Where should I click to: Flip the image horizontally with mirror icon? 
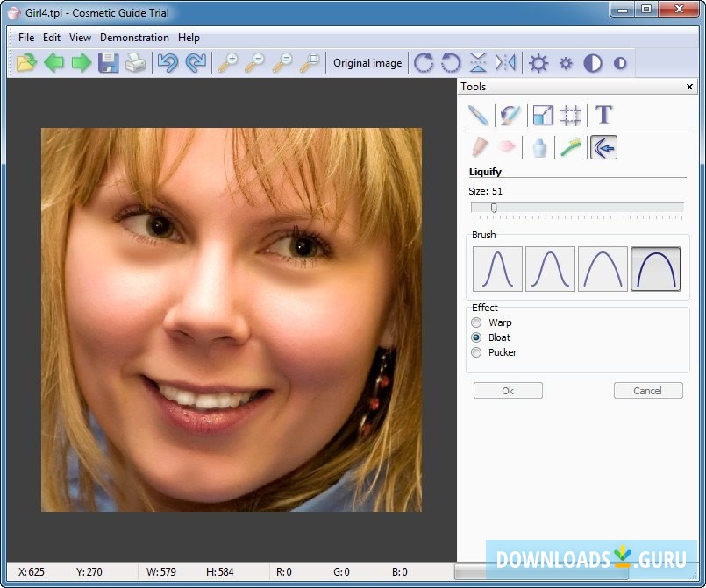click(x=505, y=63)
